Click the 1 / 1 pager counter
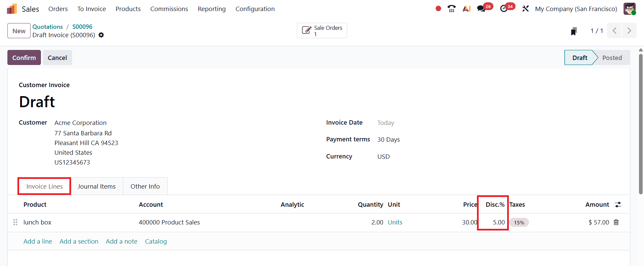Screen dimensions: 644x266 [597, 31]
